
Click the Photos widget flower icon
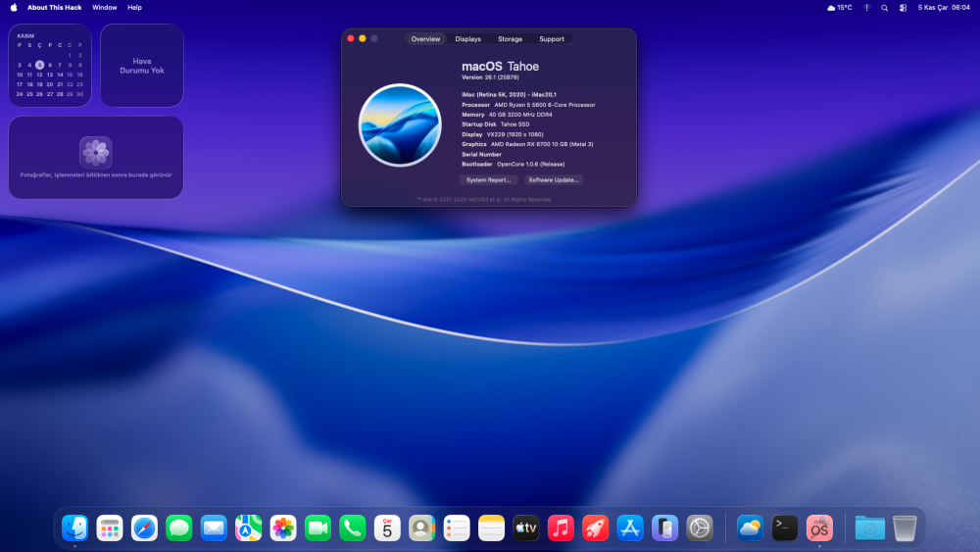click(x=96, y=153)
